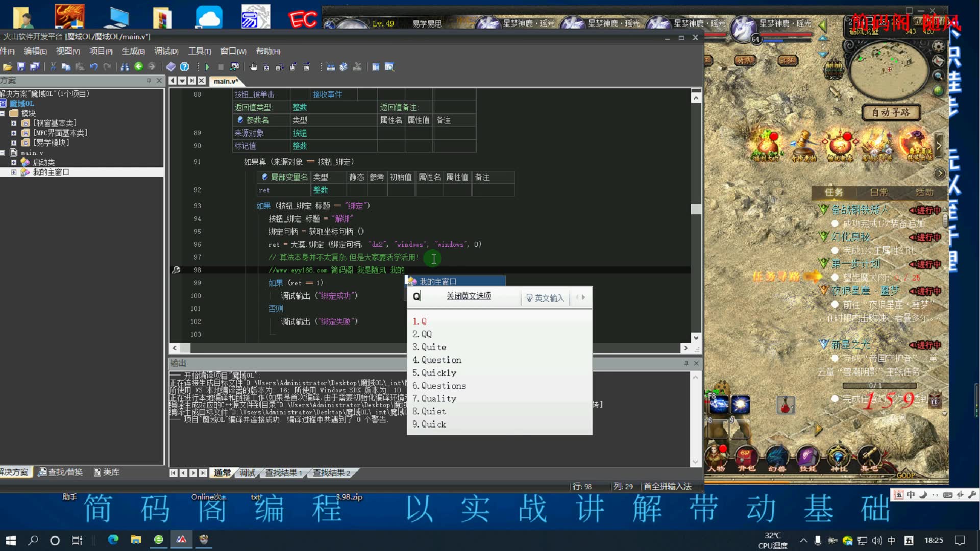Pin the solution panel with pushpin toggle

(x=149, y=81)
